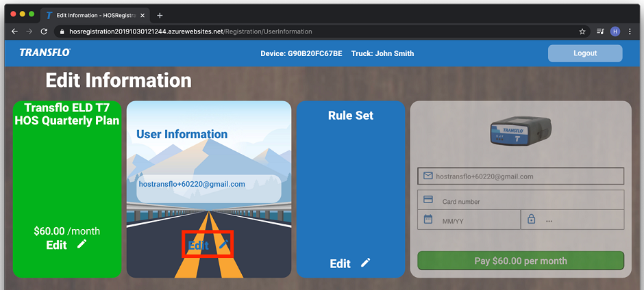
Task: Click the pencil icon in Rule Set card
Action: click(366, 263)
